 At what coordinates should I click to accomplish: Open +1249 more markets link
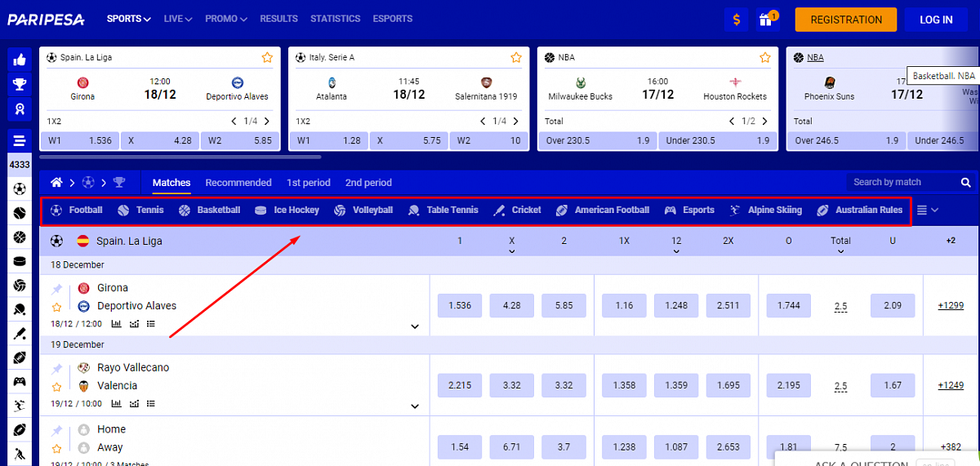click(x=951, y=386)
